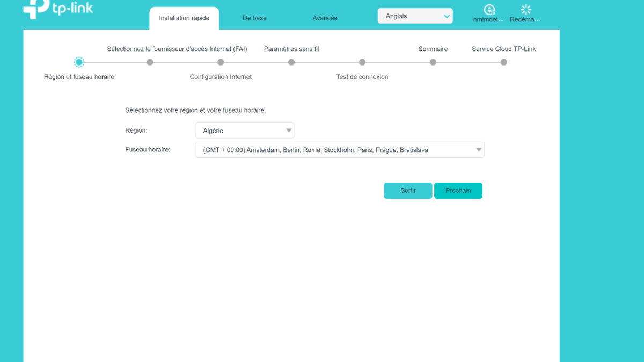This screenshot has width=644, height=362.
Task: Click the Paramètres sans fil step label
Action: tap(291, 49)
